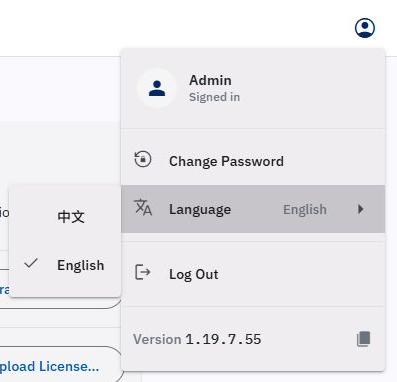Click the current language value English
The height and width of the screenshot is (382, 397).
(305, 210)
